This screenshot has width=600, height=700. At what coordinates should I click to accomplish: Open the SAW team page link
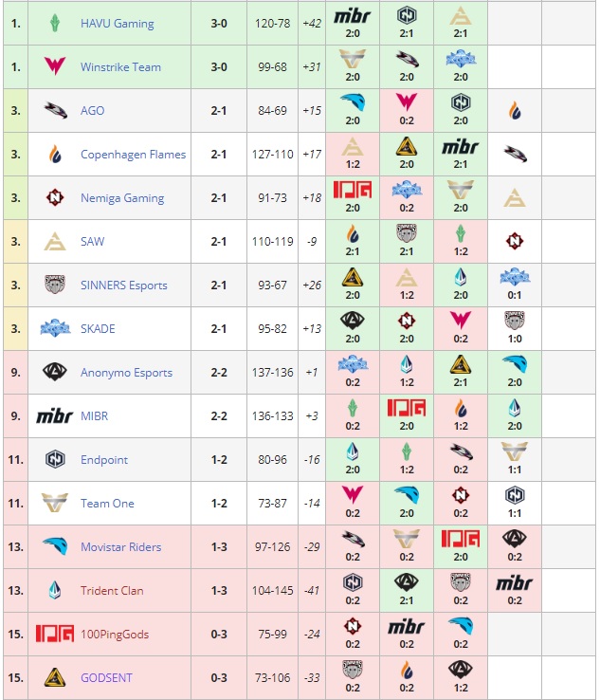pos(93,241)
